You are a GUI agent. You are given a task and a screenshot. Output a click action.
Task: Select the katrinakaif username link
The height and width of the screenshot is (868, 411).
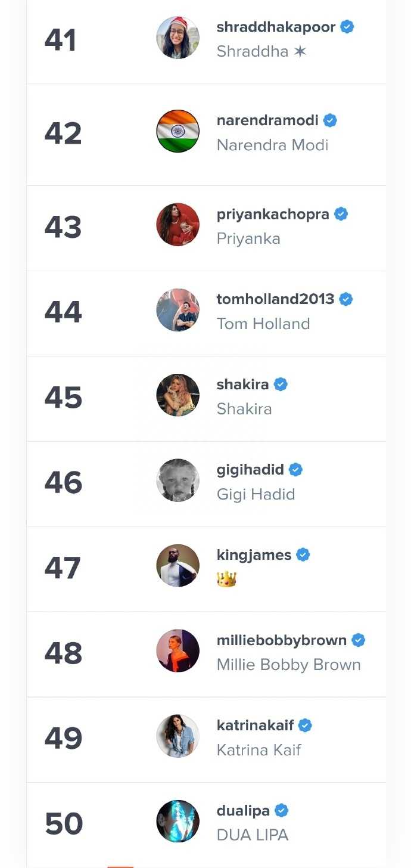coord(256,726)
